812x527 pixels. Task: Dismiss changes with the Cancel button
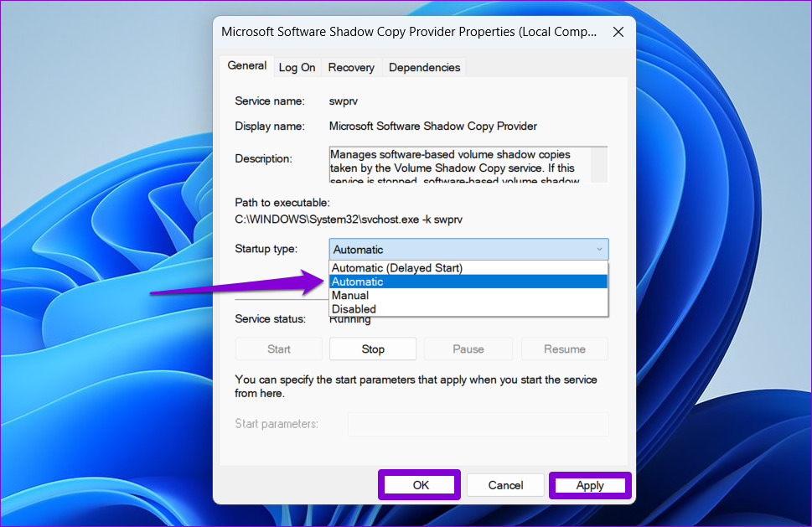pyautogui.click(x=505, y=485)
